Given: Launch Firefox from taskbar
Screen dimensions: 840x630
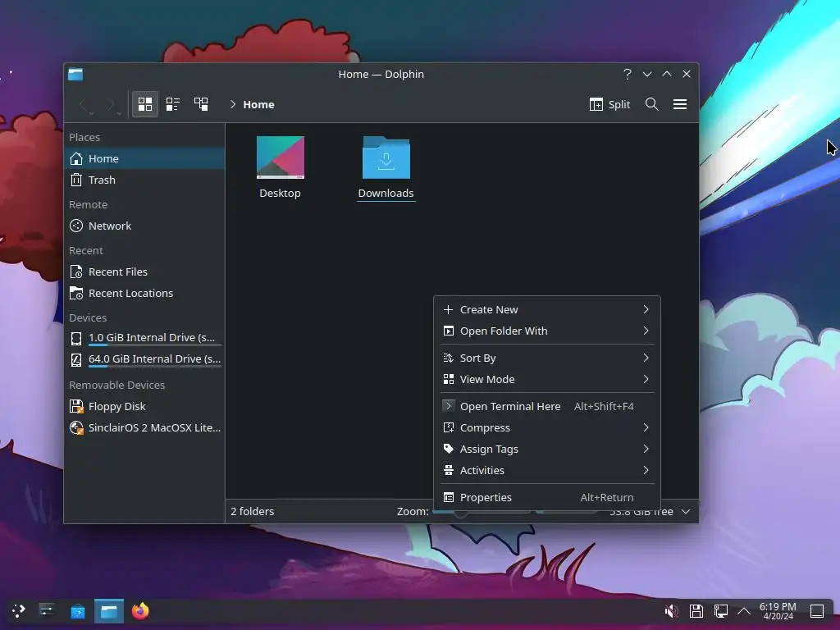Looking at the screenshot, I should pos(140,611).
